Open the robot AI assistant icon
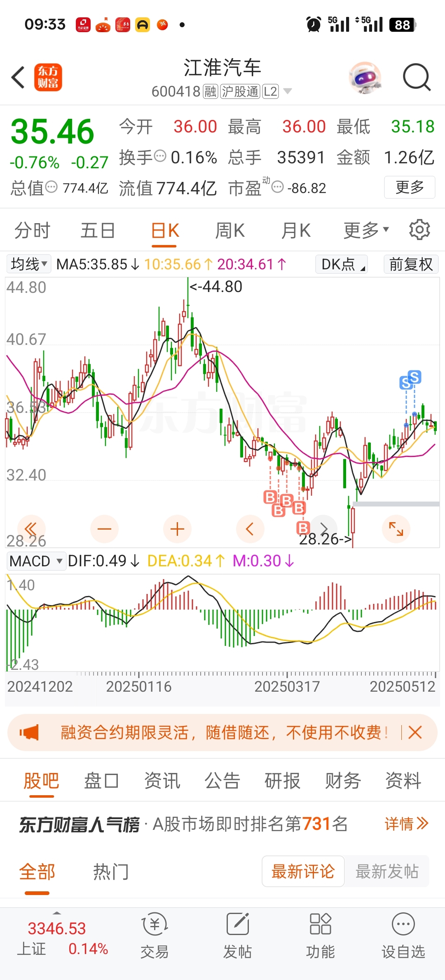The image size is (445, 980). pyautogui.click(x=365, y=78)
